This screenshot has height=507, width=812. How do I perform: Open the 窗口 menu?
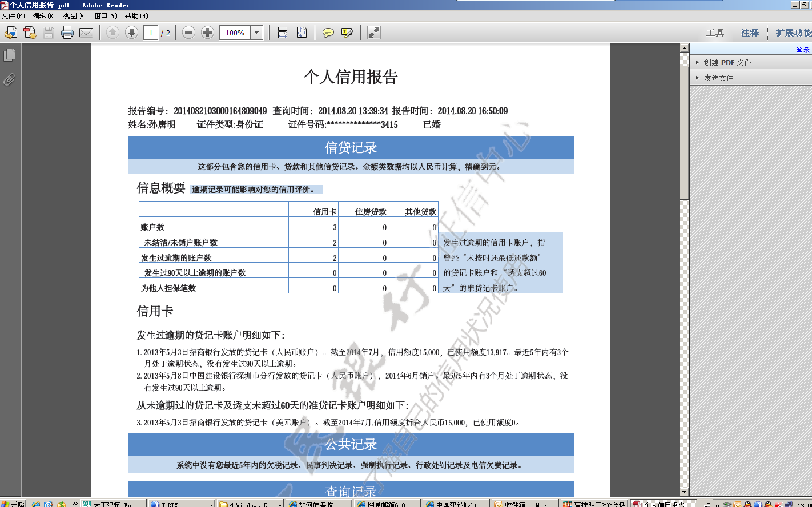106,16
